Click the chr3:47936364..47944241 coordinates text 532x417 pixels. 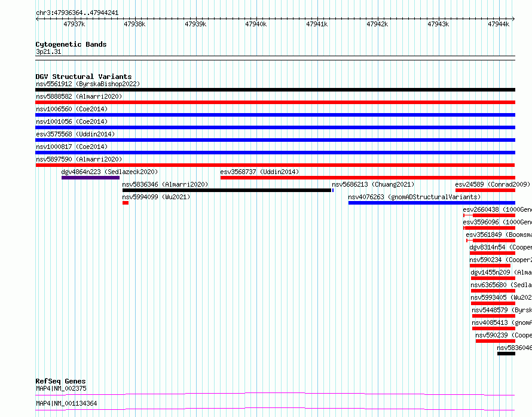pyautogui.click(x=77, y=13)
